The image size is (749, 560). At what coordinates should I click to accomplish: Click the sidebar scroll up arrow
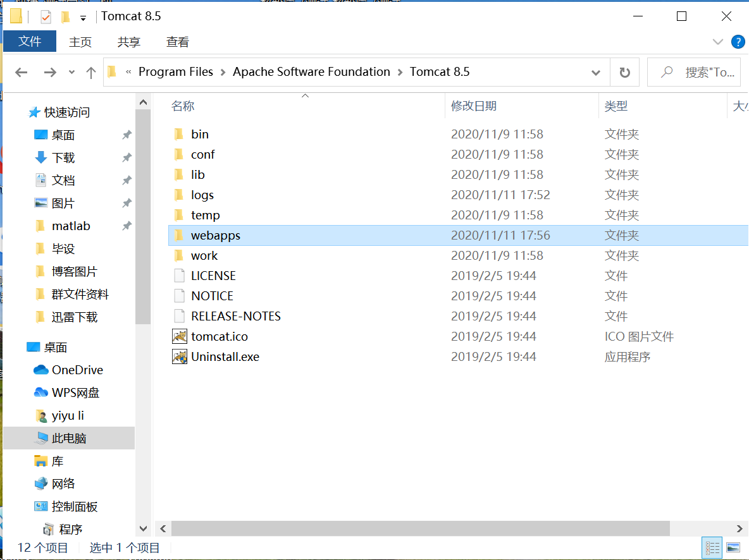[x=143, y=102]
